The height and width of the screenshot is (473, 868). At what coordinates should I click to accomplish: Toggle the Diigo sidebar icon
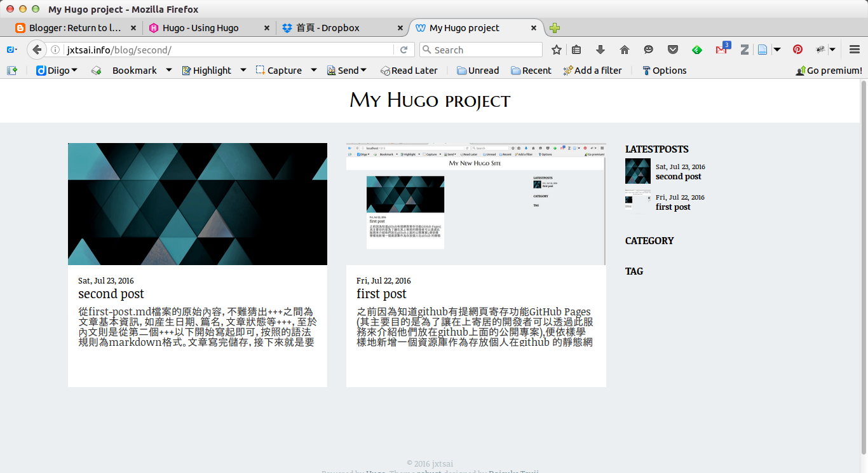(x=12, y=71)
